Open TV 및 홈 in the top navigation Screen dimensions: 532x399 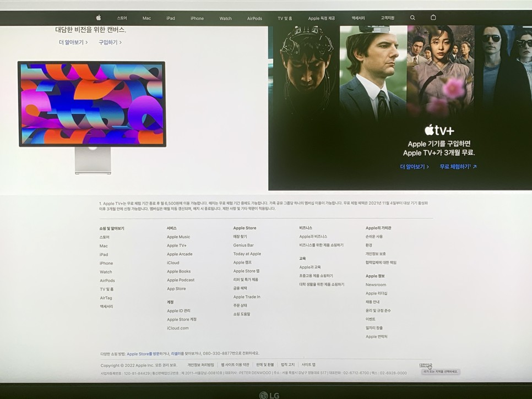pyautogui.click(x=285, y=18)
